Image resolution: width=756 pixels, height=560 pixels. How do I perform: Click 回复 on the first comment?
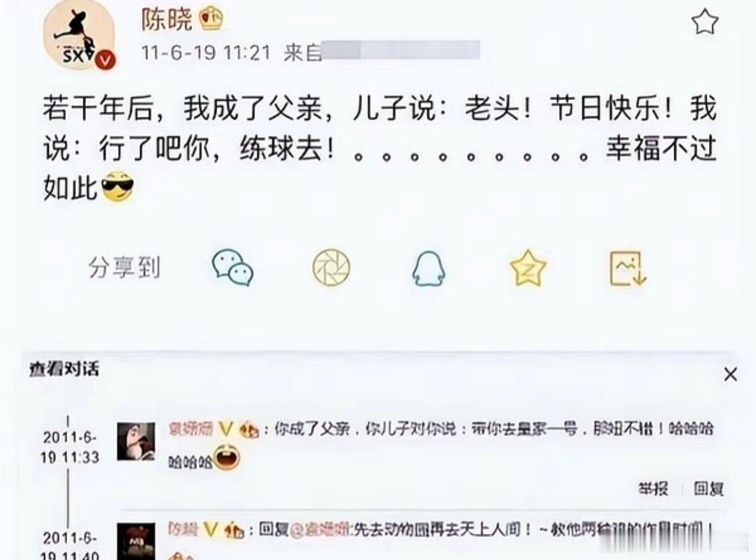coord(708,488)
